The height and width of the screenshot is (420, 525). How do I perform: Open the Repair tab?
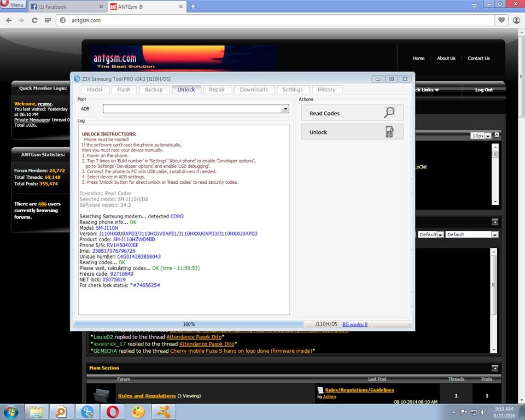click(217, 90)
